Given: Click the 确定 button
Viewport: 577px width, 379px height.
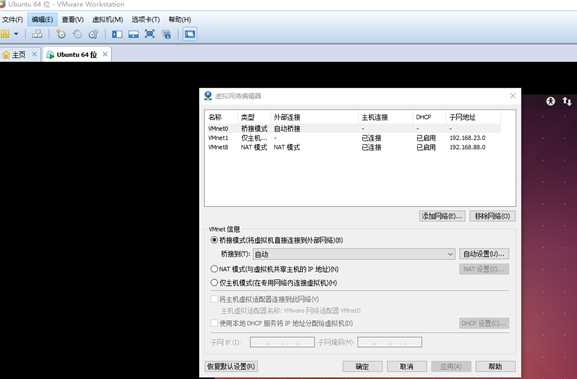Looking at the screenshot, I should click(362, 366).
